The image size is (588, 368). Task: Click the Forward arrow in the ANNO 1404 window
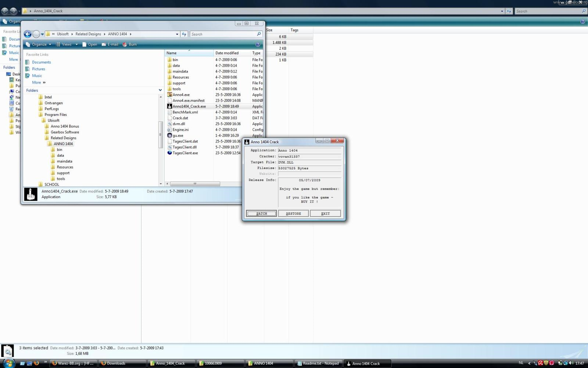[x=36, y=34]
